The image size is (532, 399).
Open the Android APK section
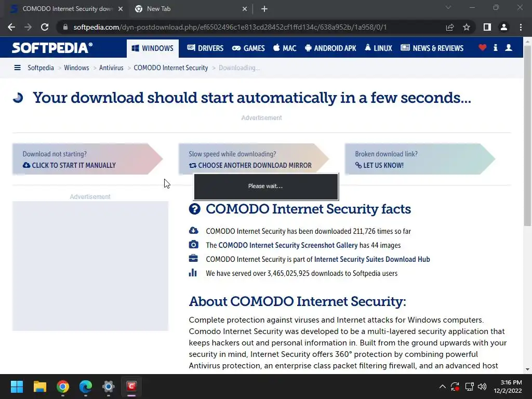pyautogui.click(x=330, y=48)
